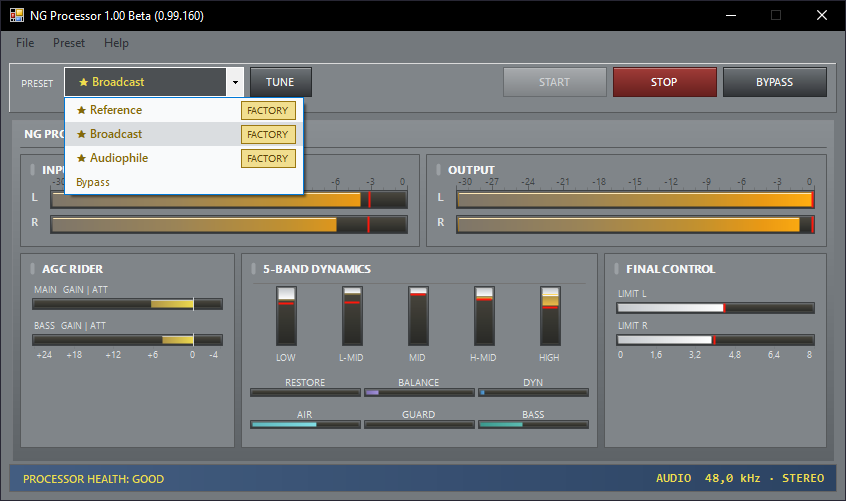Toggle the 5-BAND DYNAMICS section indicator

click(x=254, y=269)
